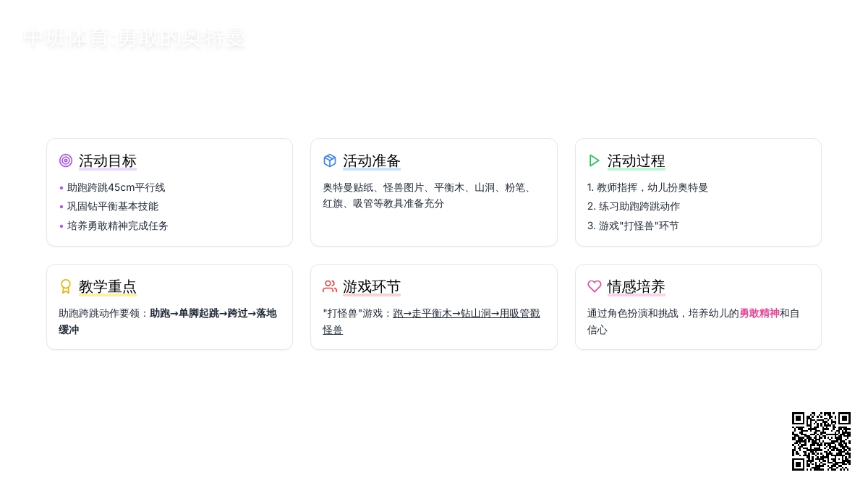Click the people icon beside 游戏环节
868x488 pixels.
tap(330, 286)
